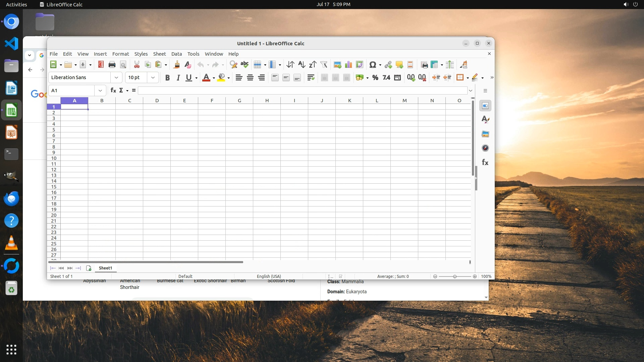Toggle Italic formatting
The width and height of the screenshot is (644, 362).
pos(178,78)
